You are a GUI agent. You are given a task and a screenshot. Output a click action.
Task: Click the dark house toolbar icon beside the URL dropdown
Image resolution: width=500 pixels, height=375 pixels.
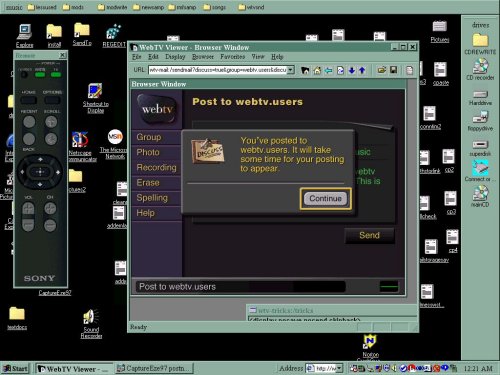click(x=305, y=70)
